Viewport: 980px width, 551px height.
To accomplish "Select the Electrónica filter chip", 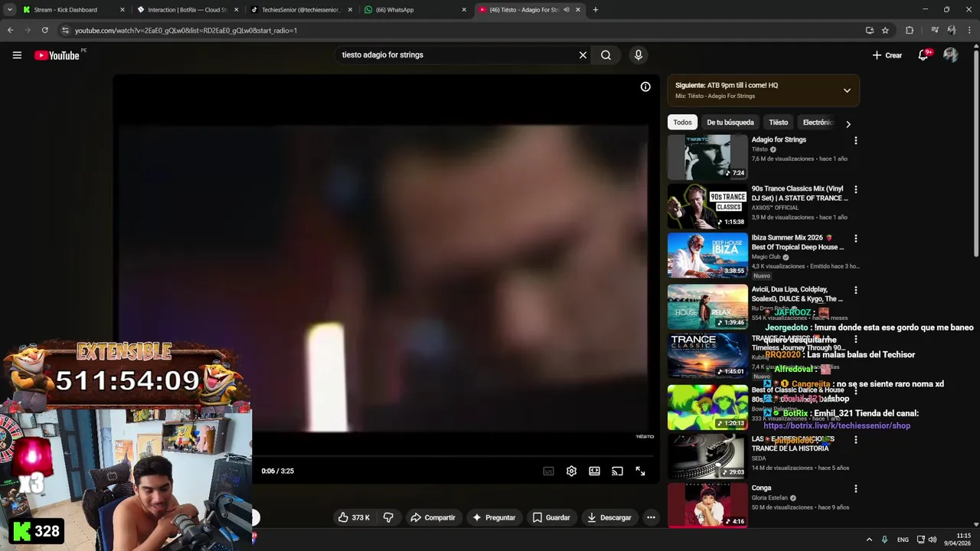I will 817,122.
